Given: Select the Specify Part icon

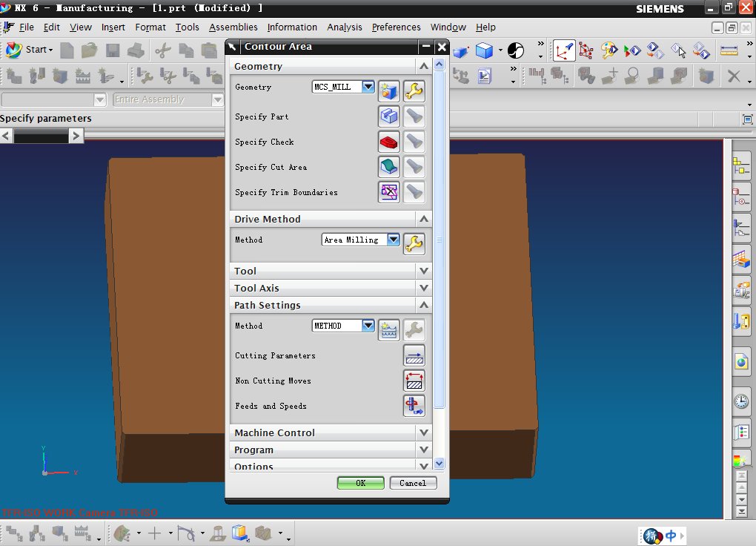Looking at the screenshot, I should (x=388, y=116).
